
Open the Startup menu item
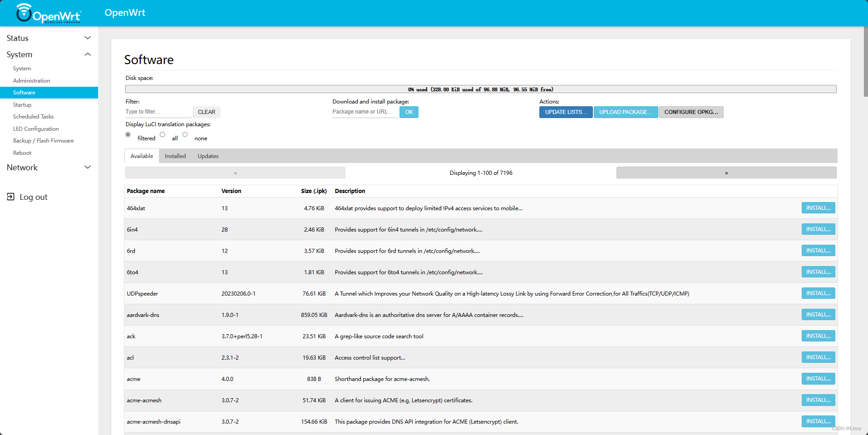click(x=22, y=104)
